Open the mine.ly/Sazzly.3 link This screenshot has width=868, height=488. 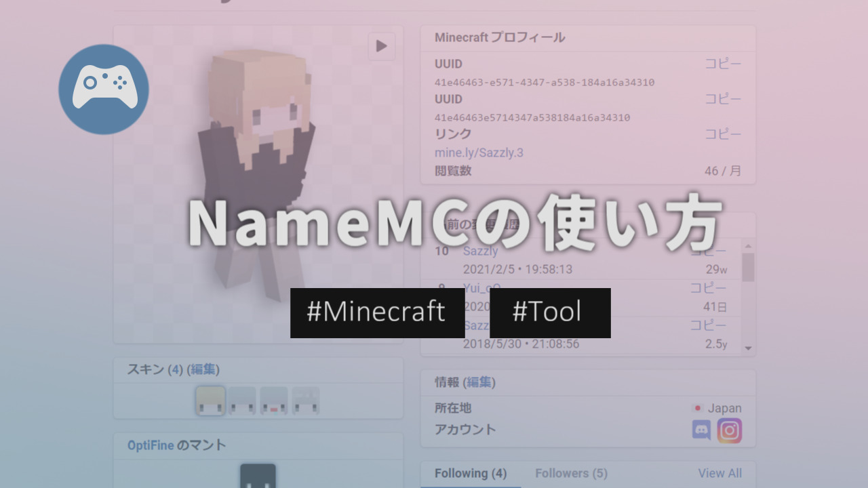click(479, 152)
